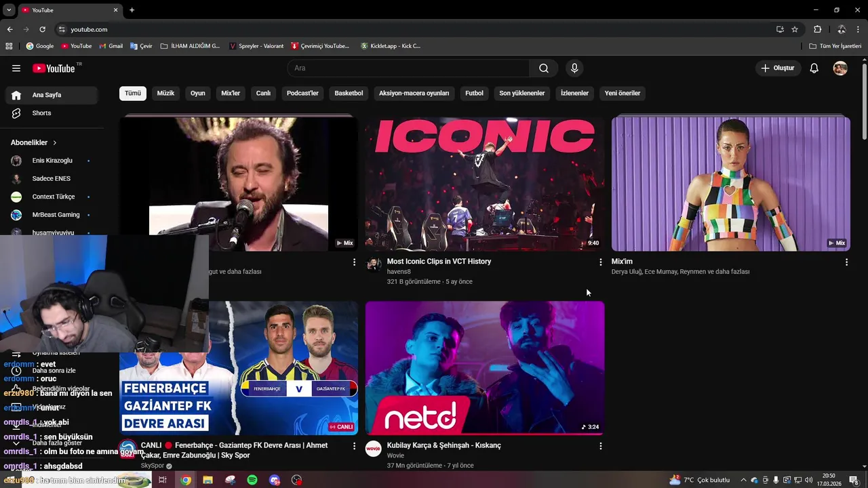
Task: Select the Tümü filter chip
Action: click(x=133, y=93)
